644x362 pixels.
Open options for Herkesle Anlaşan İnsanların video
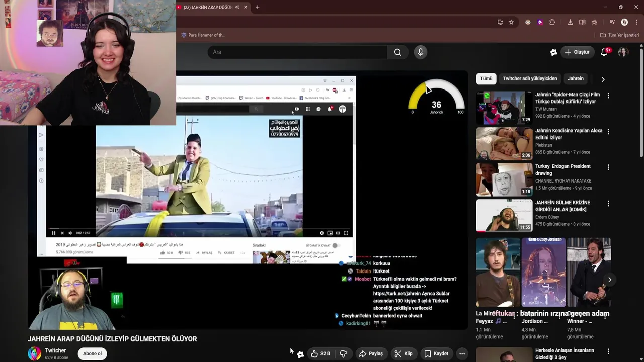(608, 352)
